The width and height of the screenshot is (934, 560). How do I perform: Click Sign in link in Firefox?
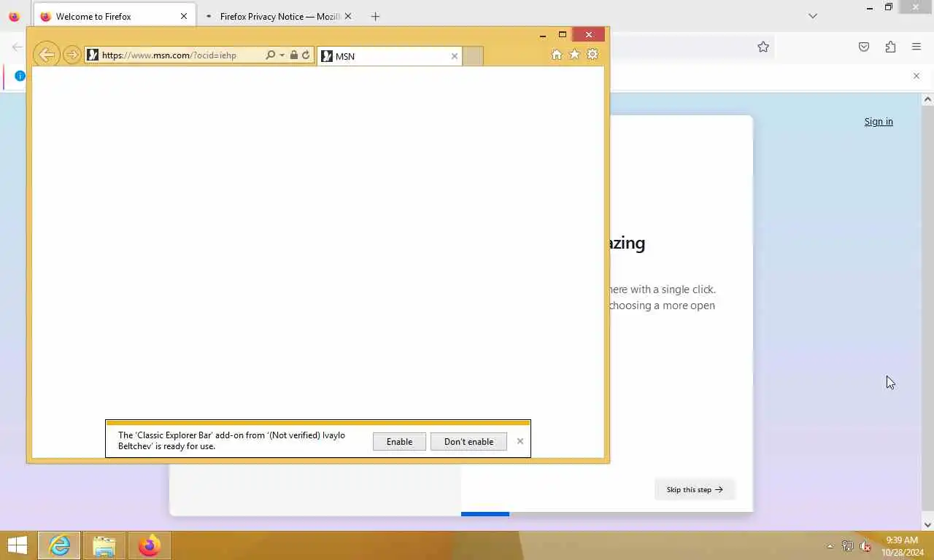[879, 122]
